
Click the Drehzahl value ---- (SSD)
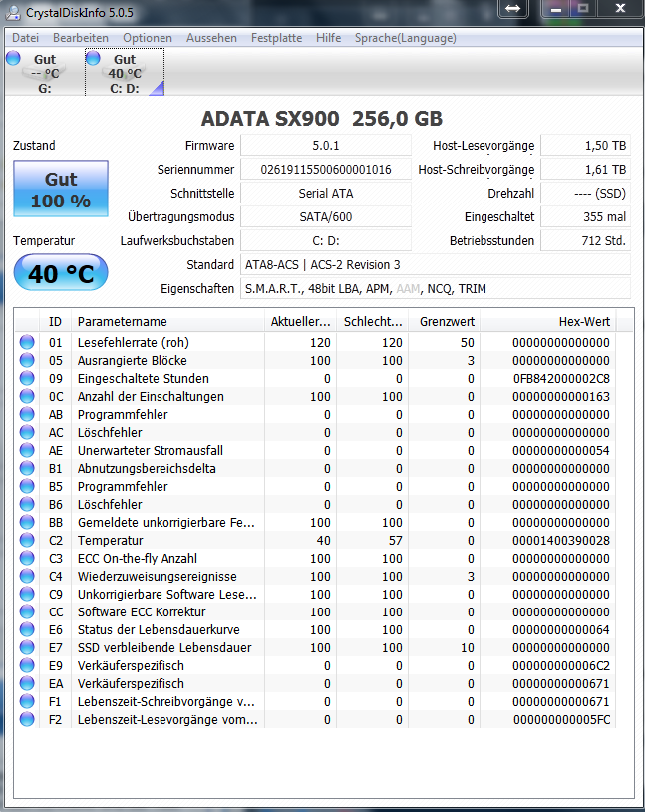(585, 193)
